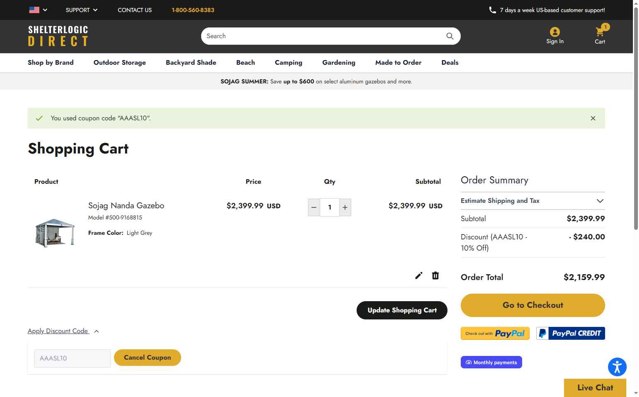The width and height of the screenshot is (639, 397).
Task: Collapse the Apply Discount Code section
Action: pyautogui.click(x=63, y=331)
